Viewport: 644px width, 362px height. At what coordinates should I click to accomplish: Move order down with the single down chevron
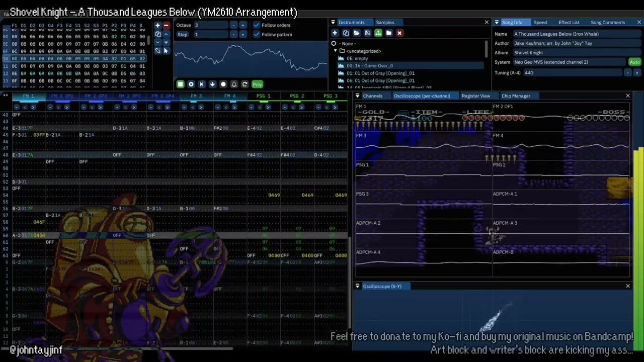(157, 42)
